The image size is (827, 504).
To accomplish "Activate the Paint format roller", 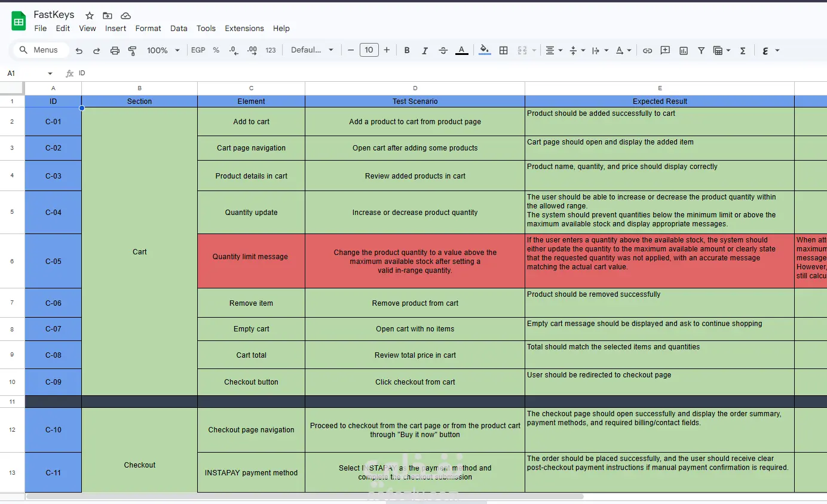I will (x=133, y=51).
